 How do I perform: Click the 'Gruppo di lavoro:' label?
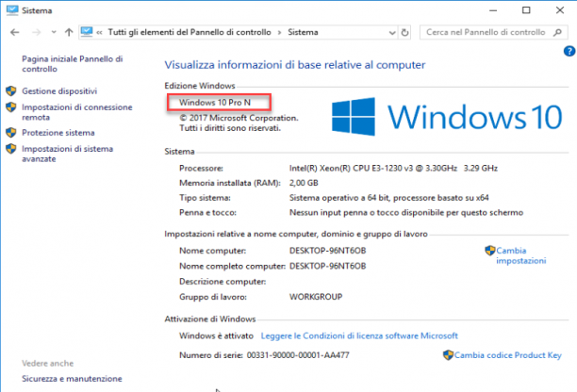tap(213, 297)
